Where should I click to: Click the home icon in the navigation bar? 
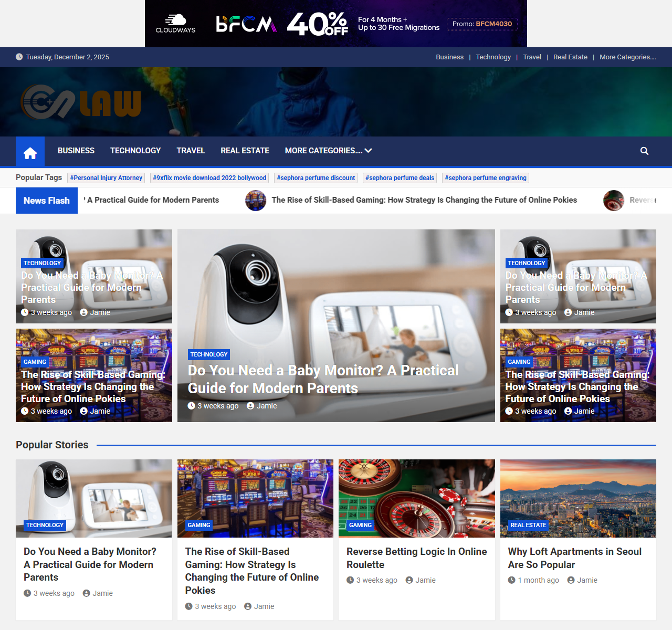[x=30, y=152]
